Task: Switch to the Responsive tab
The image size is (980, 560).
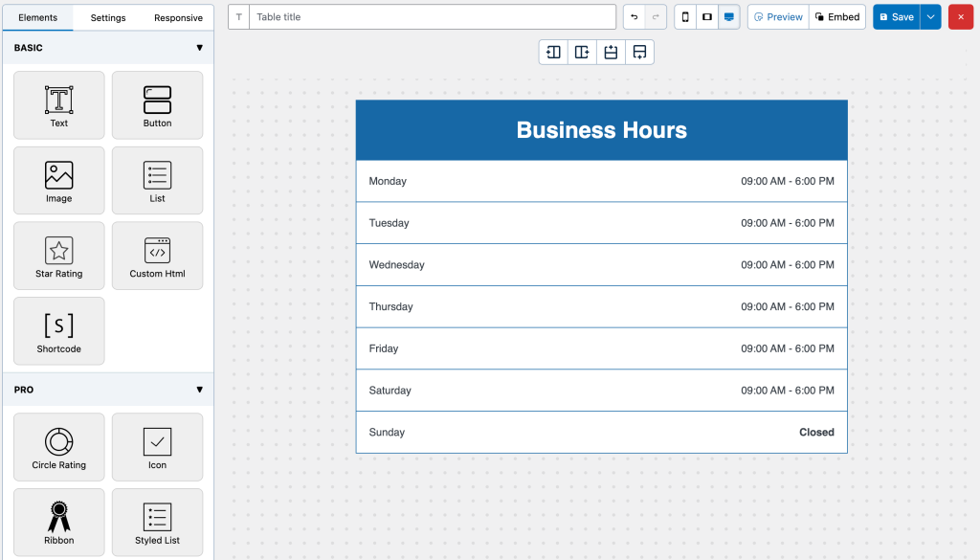Action: 178,17
